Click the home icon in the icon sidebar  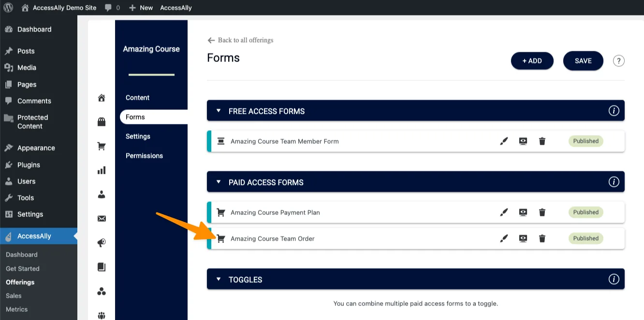coord(102,98)
